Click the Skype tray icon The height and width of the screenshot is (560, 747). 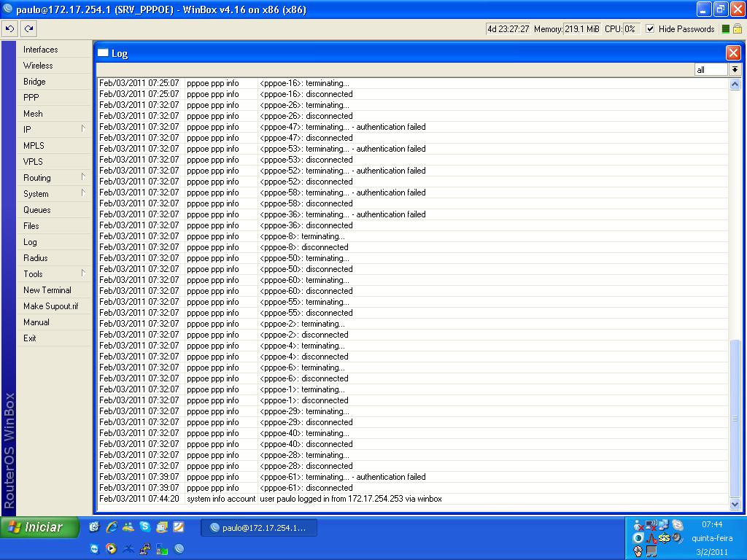tap(677, 525)
